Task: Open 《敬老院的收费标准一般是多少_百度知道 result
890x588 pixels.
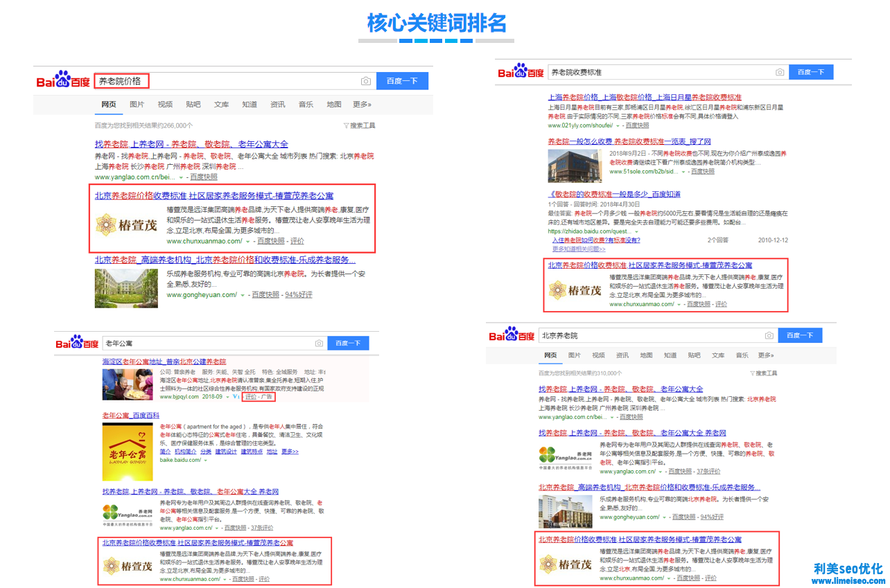Action: 614,195
